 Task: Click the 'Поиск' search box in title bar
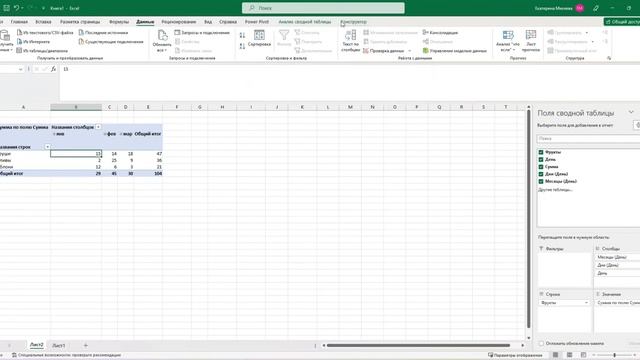click(323, 8)
